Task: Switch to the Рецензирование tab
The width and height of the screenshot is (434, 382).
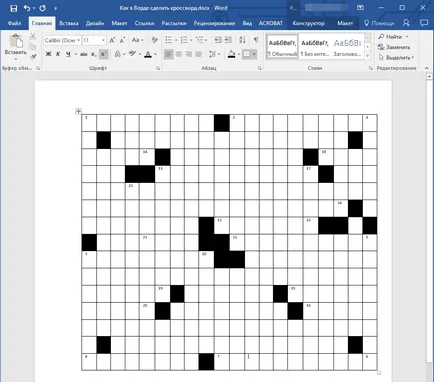Action: [214, 23]
